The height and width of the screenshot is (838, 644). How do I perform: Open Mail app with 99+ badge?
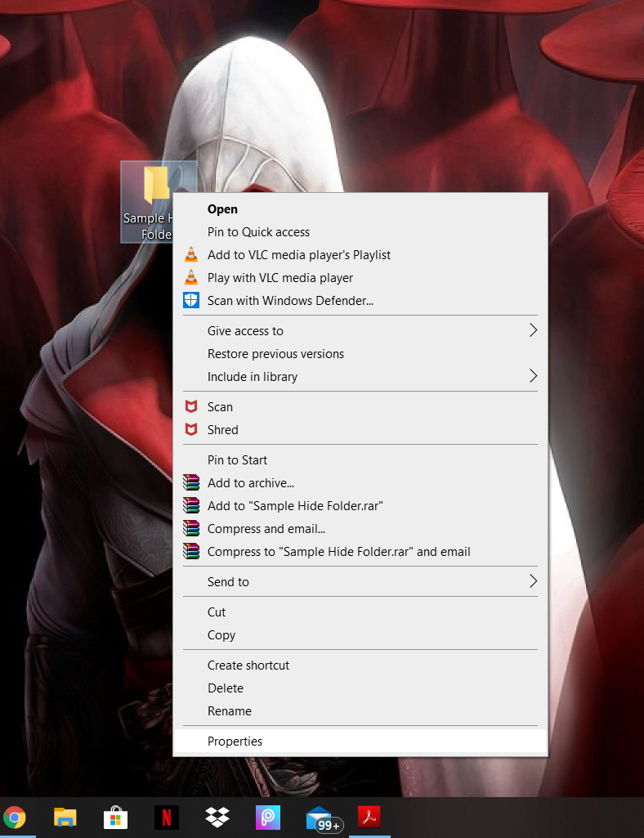tap(324, 820)
